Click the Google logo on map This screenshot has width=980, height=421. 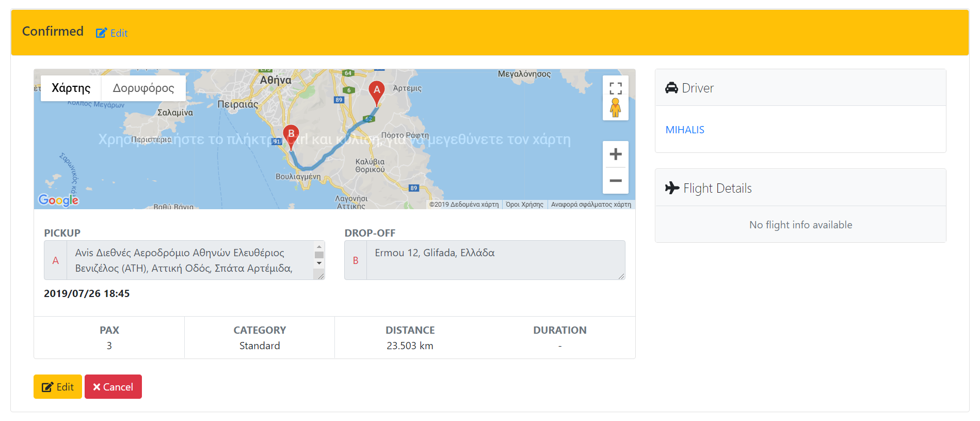(58, 200)
